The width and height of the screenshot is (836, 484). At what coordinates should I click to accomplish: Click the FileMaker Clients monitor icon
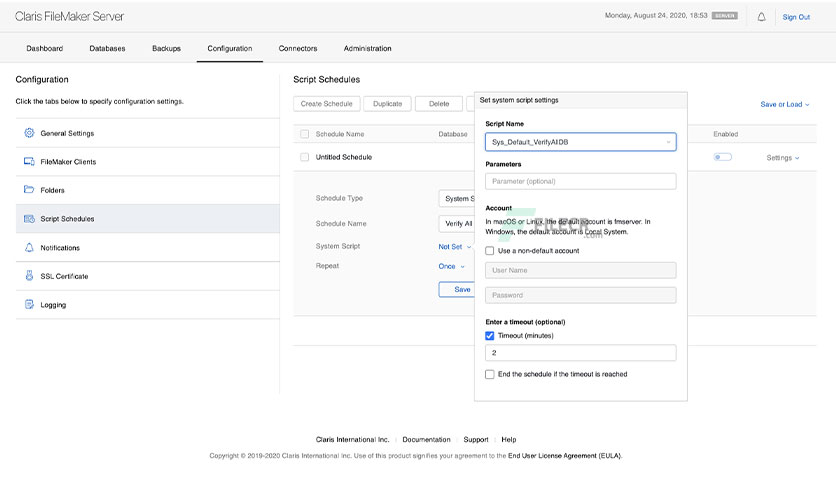click(29, 162)
